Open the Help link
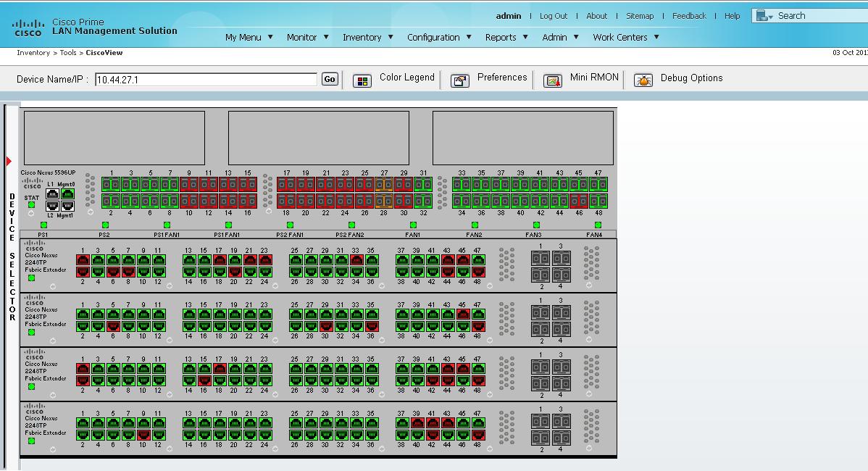Screen dimensions: 868x471 (x=733, y=16)
